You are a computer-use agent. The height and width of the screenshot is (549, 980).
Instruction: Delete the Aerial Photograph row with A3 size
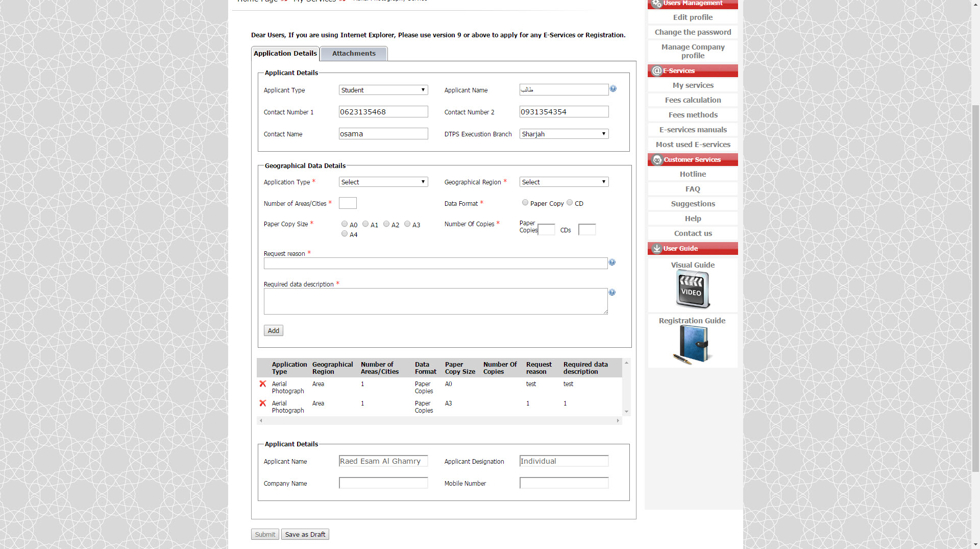point(263,403)
